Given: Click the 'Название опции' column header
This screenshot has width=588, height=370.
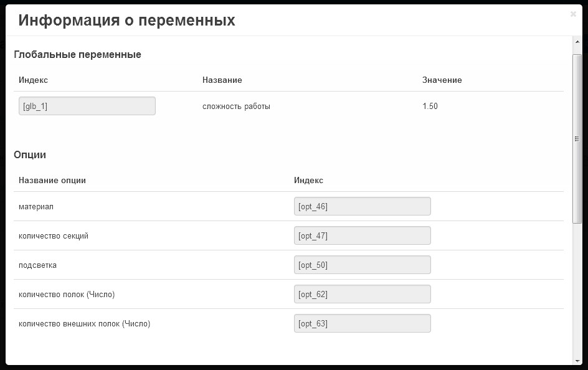Looking at the screenshot, I should [52, 180].
